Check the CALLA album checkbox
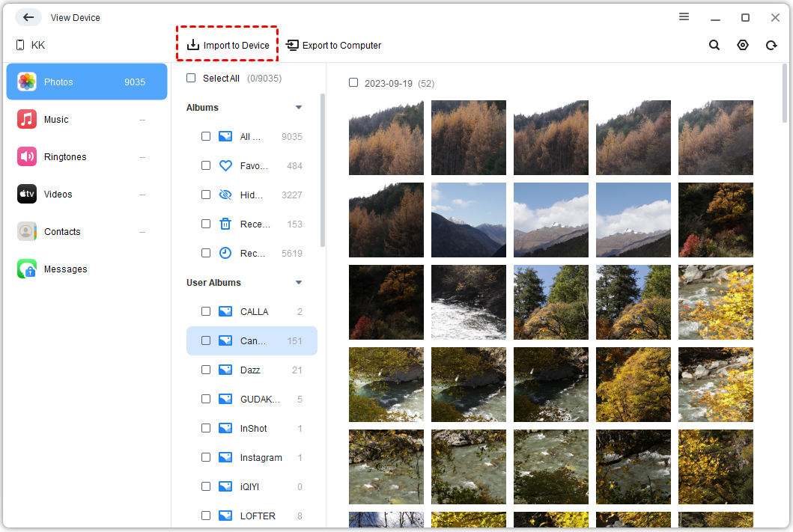This screenshot has height=532, width=793. pyautogui.click(x=206, y=311)
